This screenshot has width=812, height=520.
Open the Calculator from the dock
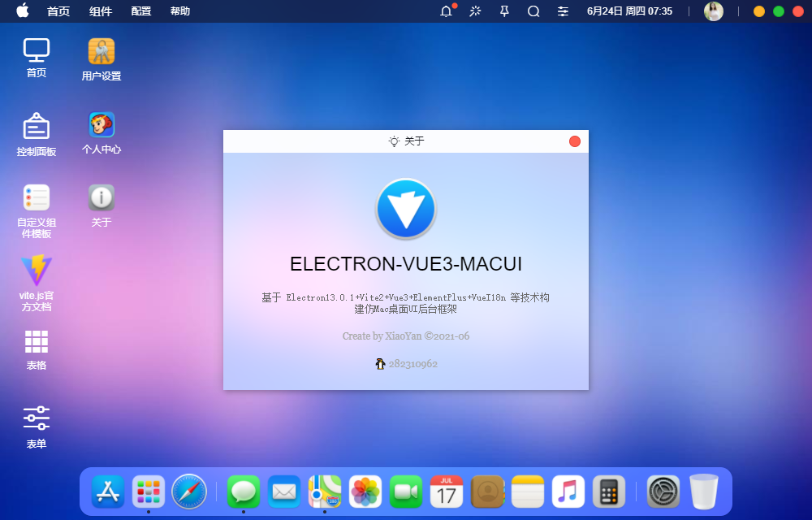coord(609,492)
